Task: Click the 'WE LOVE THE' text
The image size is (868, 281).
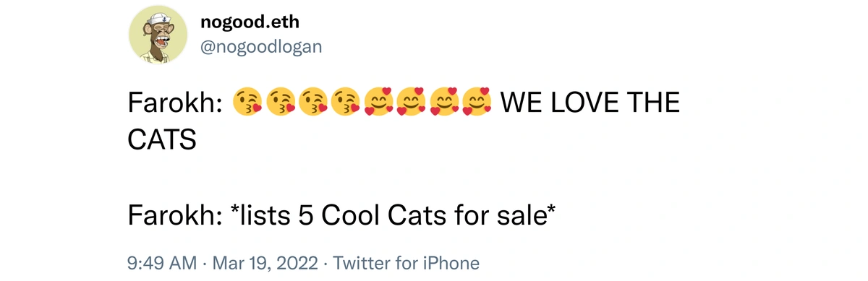Action: [590, 104]
